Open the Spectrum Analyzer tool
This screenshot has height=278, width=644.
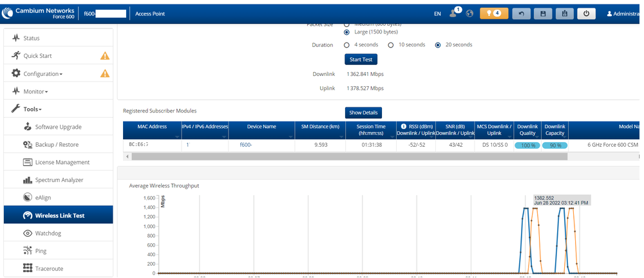[59, 180]
